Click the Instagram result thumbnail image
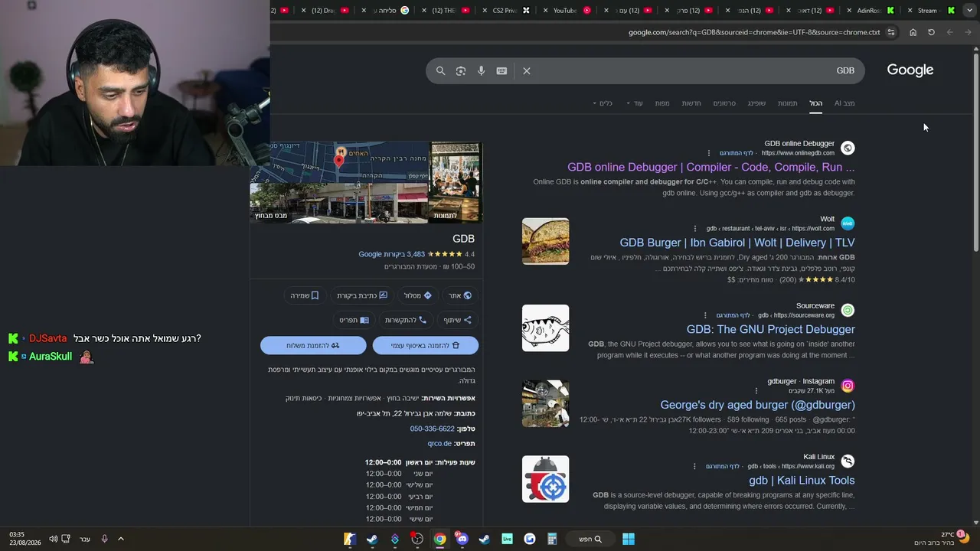The image size is (980, 551). point(545,403)
